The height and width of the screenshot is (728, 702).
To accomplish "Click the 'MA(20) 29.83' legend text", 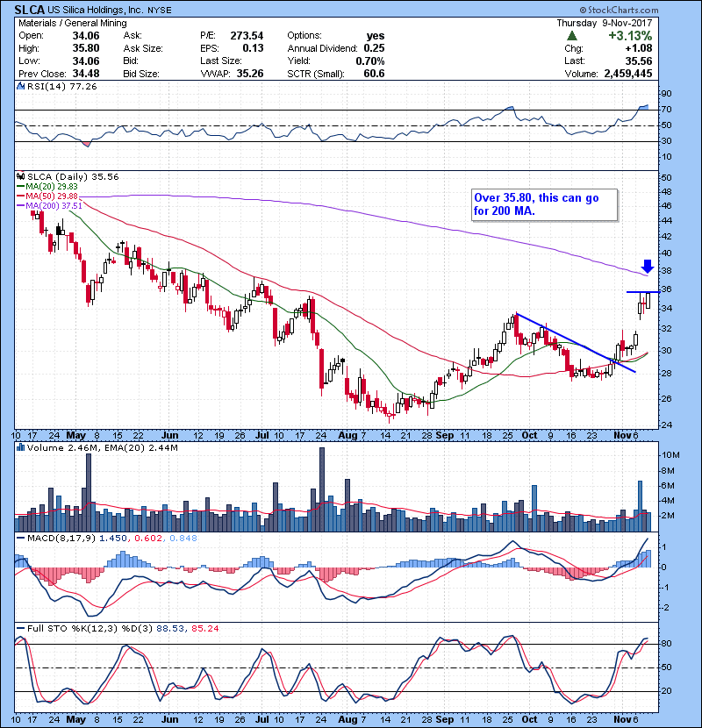I will pyautogui.click(x=52, y=187).
